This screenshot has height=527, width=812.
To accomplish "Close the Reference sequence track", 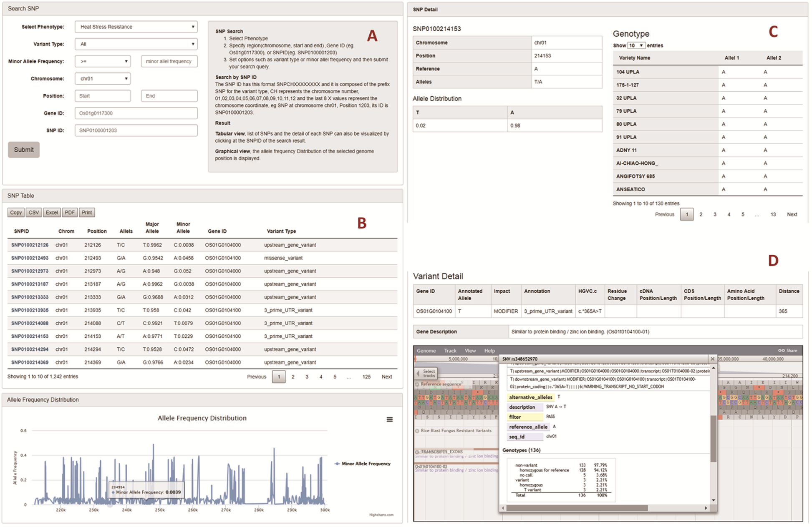I will [417, 384].
